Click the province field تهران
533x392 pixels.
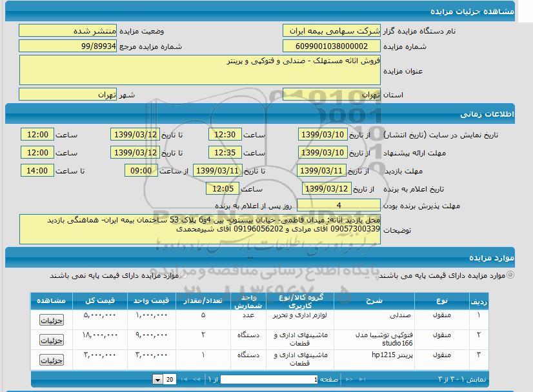point(332,94)
